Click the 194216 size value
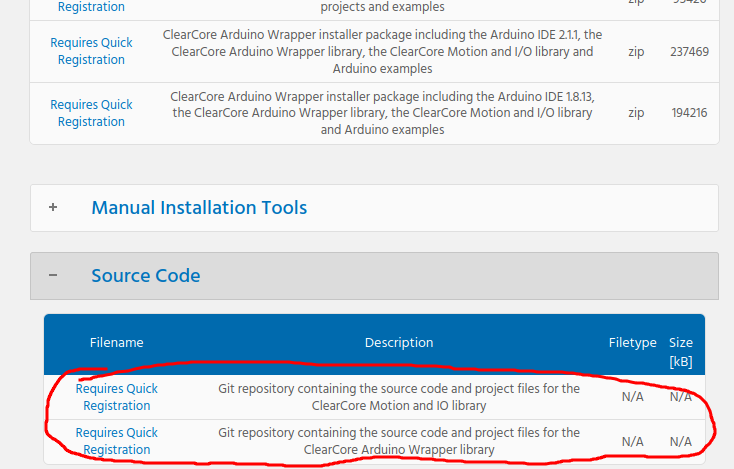 pos(689,113)
